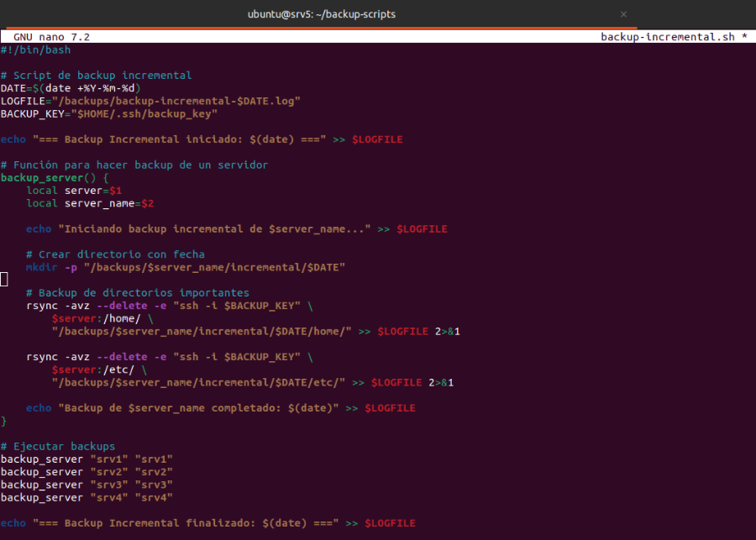Click the 'Backup Incremental iniciado' echo line
This screenshot has height=540, width=756.
[x=202, y=139]
